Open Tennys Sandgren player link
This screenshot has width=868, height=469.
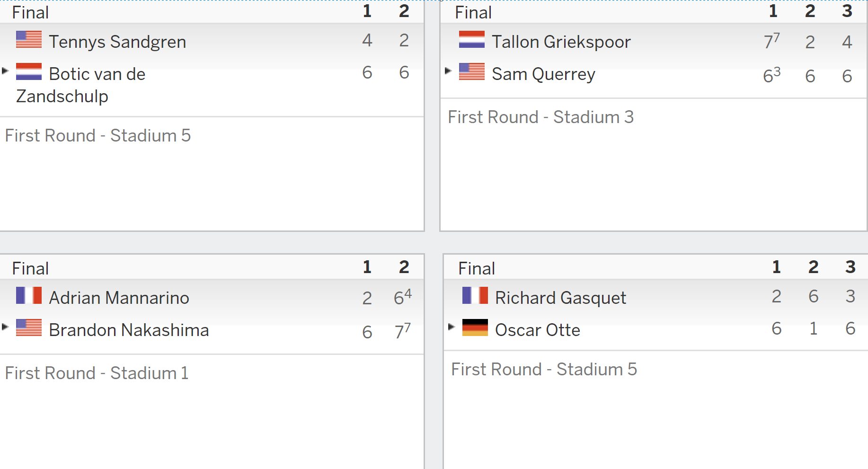[117, 42]
